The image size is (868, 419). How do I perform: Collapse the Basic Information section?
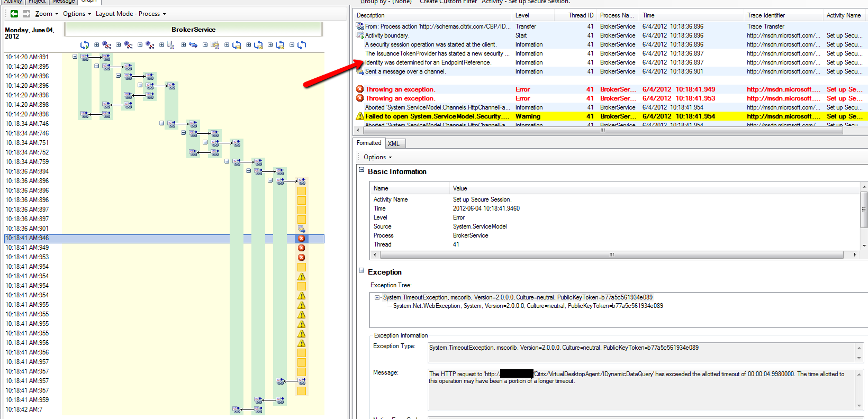[362, 170]
